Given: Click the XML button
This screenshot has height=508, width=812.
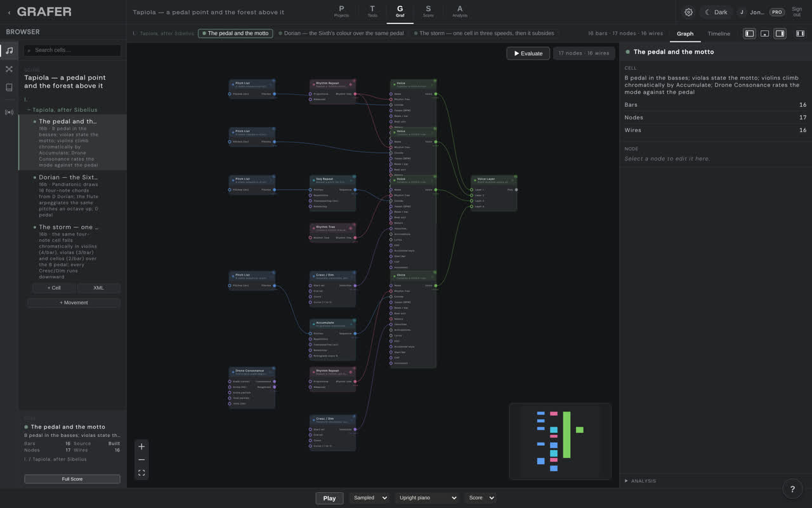Looking at the screenshot, I should pos(98,288).
